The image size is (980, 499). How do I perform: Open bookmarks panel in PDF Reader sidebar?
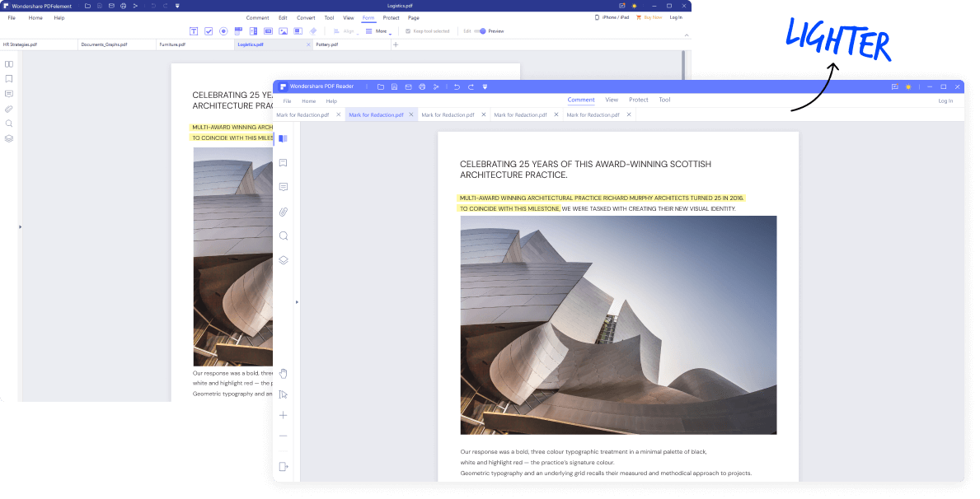284,163
